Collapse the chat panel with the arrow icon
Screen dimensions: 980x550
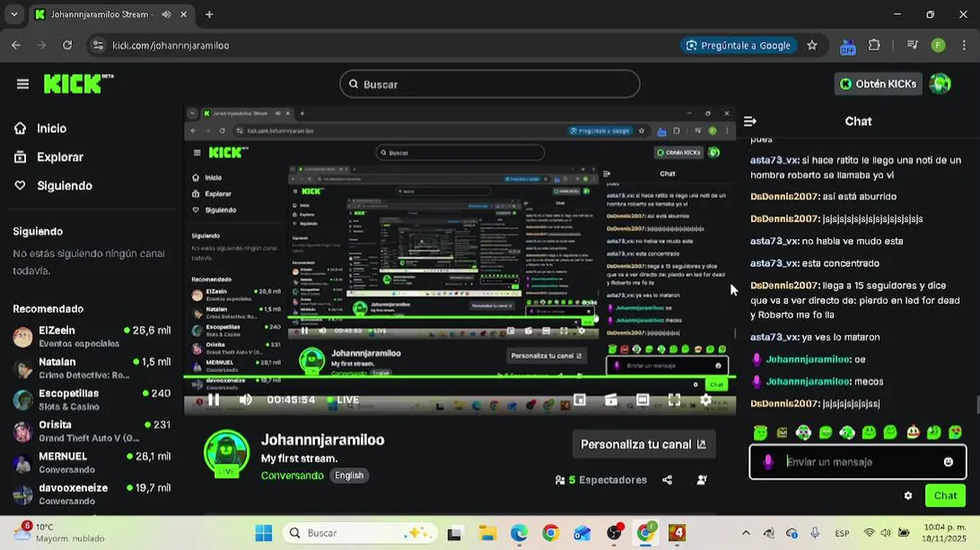(750, 121)
